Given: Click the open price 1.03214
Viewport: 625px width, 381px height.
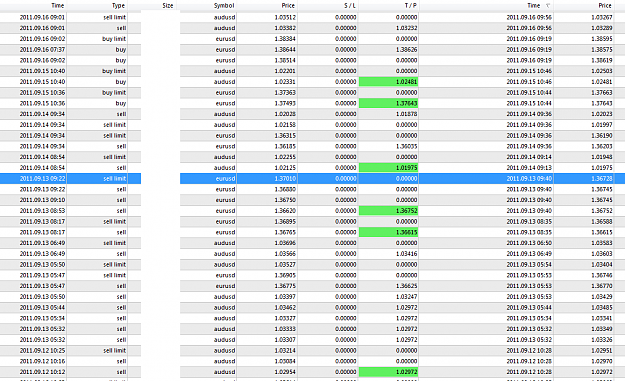Looking at the screenshot, I should point(285,350).
